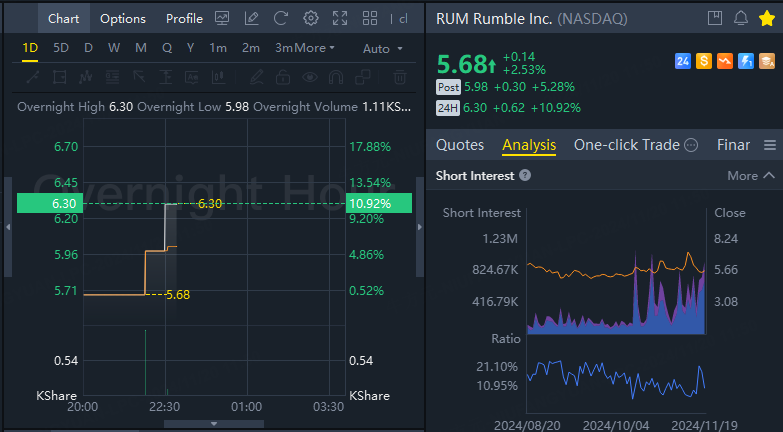783x432 pixels.
Task: Open the Auto scale dropdown
Action: coord(382,48)
